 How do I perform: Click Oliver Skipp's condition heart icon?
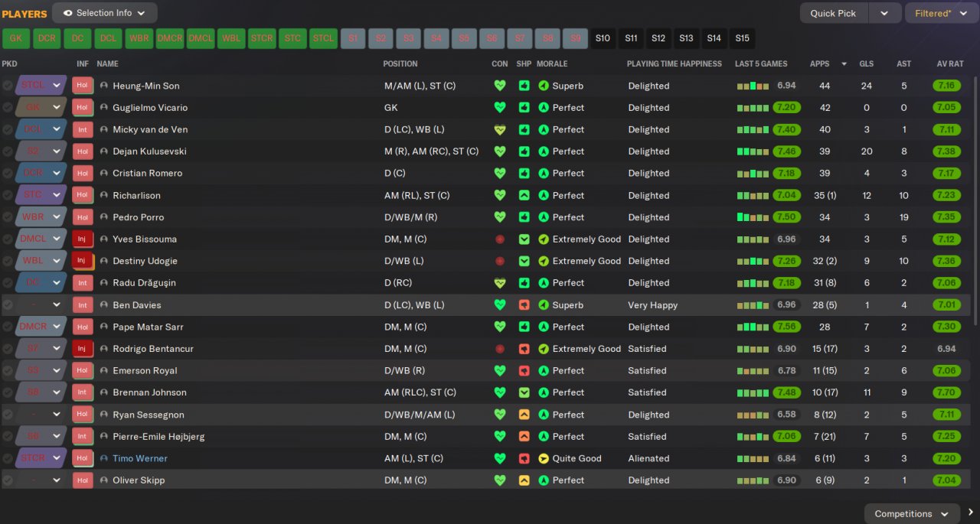click(x=500, y=480)
